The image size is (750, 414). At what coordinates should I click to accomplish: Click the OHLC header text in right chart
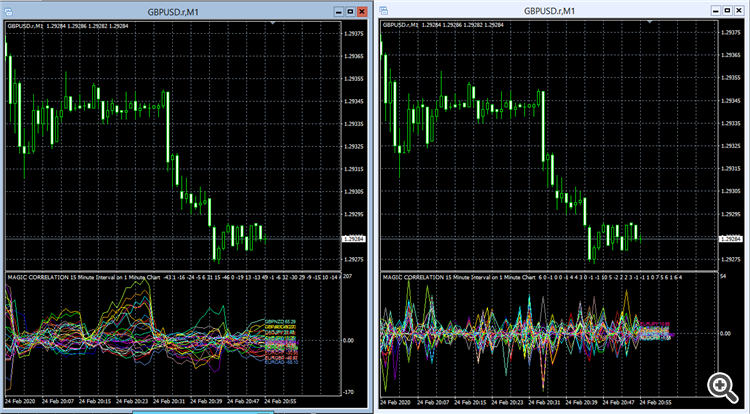tap(443, 25)
